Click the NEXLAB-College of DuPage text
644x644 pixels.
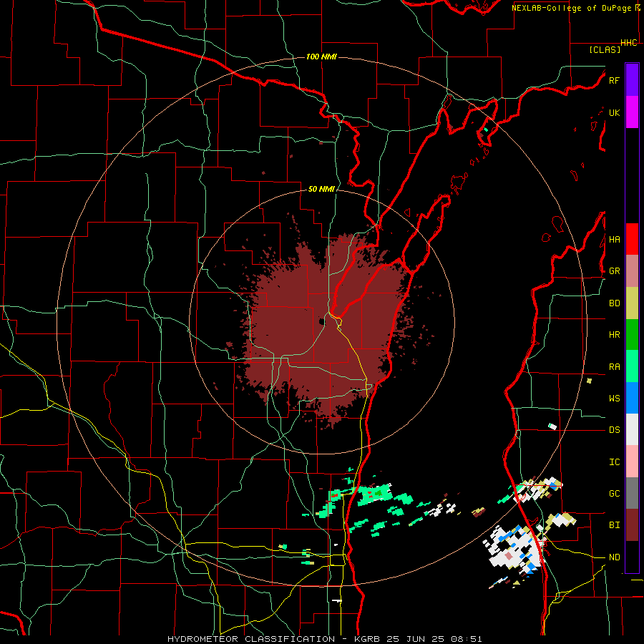pyautogui.click(x=571, y=8)
